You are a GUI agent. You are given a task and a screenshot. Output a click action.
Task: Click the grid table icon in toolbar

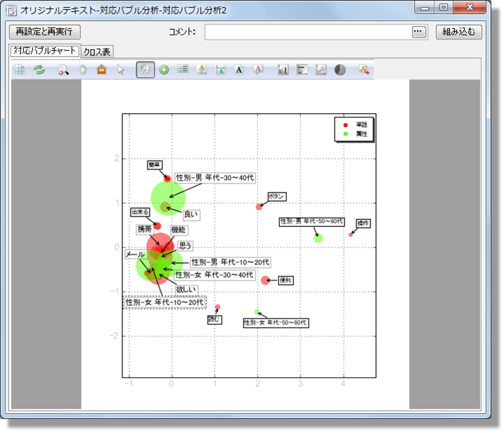click(20, 70)
